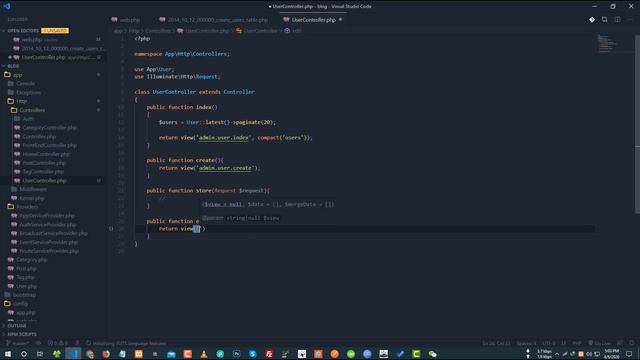This screenshot has height=360, width=640.
Task: Open Controller.php in explorer tree
Action: (x=35, y=136)
